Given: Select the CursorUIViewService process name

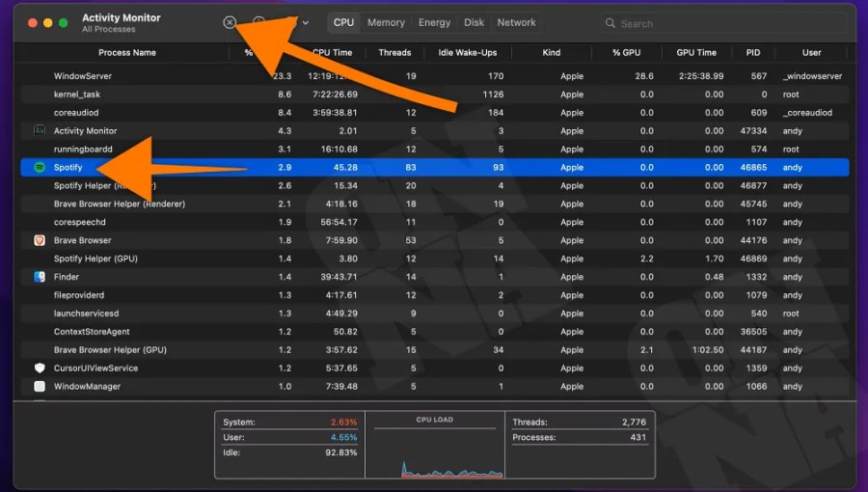Looking at the screenshot, I should (x=95, y=368).
